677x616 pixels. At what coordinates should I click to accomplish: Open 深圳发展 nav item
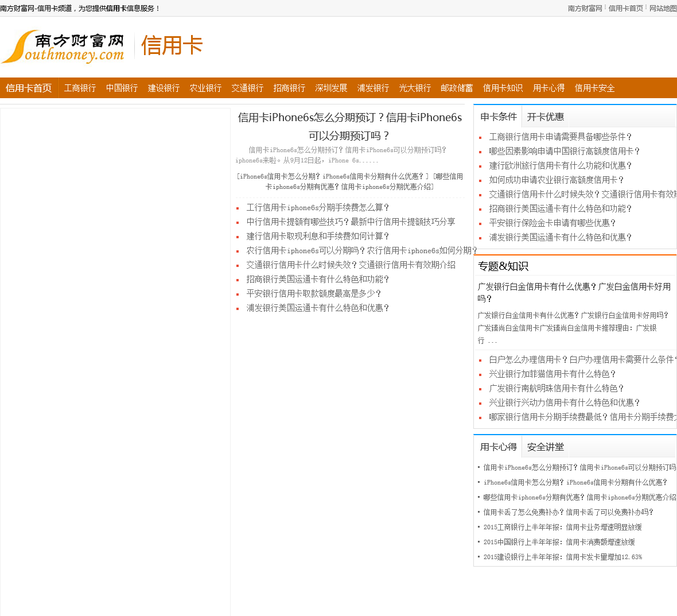coord(331,88)
